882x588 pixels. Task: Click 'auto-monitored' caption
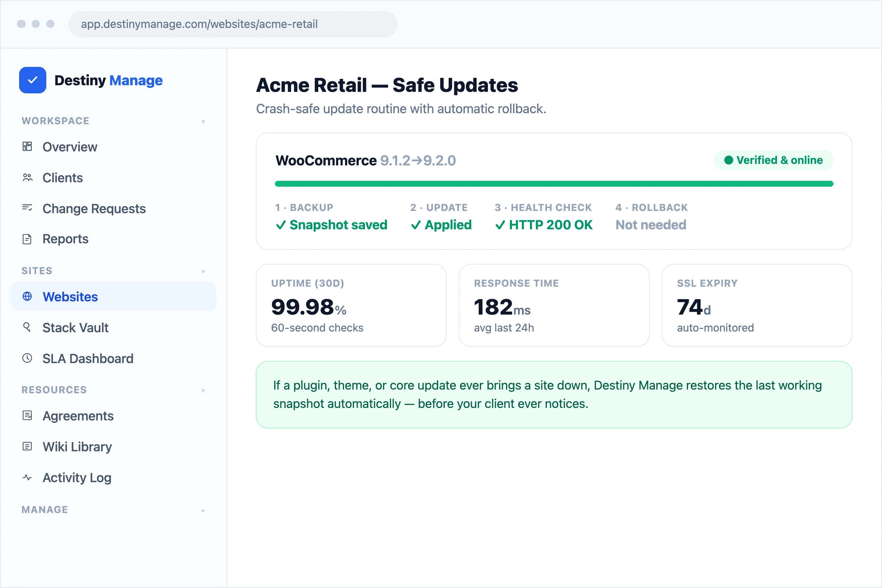pyautogui.click(x=716, y=328)
